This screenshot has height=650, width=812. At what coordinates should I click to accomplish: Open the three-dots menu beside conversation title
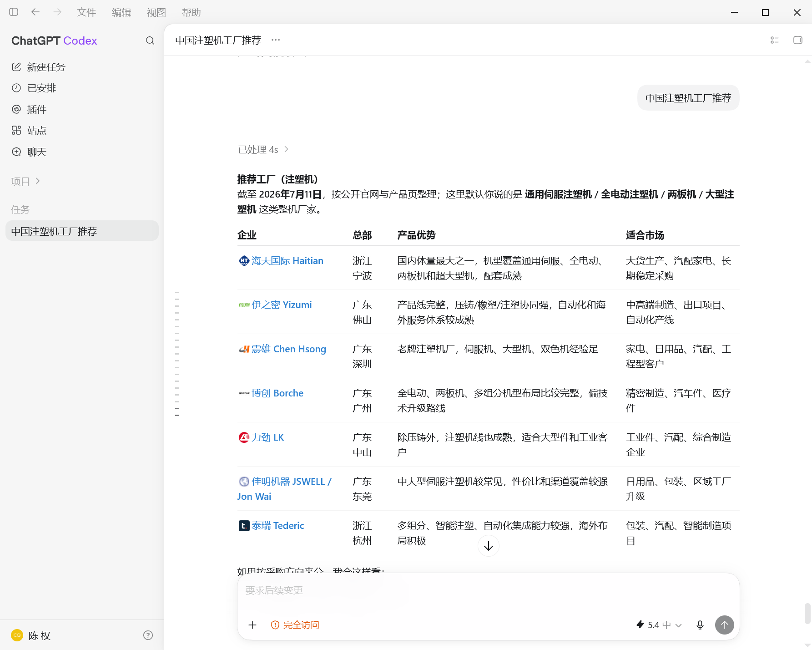(276, 40)
